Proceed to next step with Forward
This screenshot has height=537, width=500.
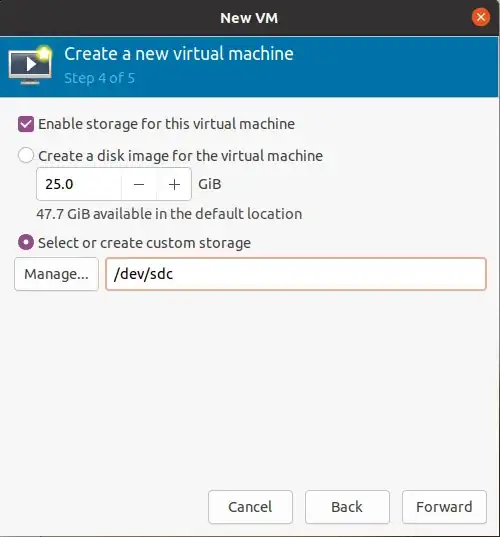click(444, 507)
